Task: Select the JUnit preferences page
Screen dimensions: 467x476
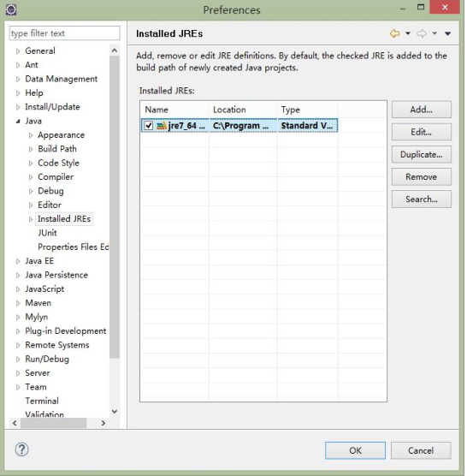Action: [x=47, y=233]
